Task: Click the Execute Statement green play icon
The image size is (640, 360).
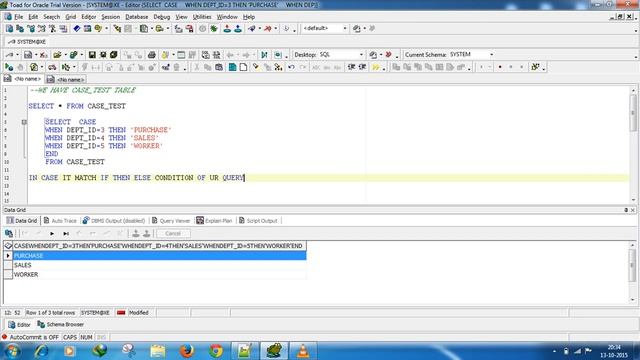Action: point(8,67)
